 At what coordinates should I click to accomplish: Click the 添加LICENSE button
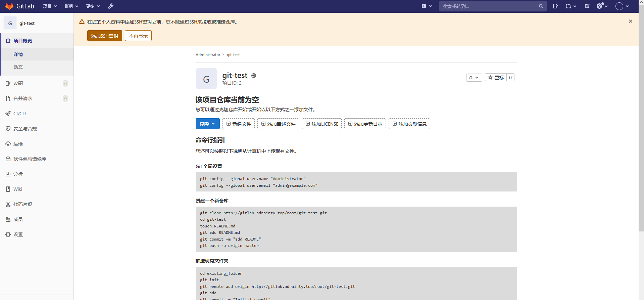(321, 124)
